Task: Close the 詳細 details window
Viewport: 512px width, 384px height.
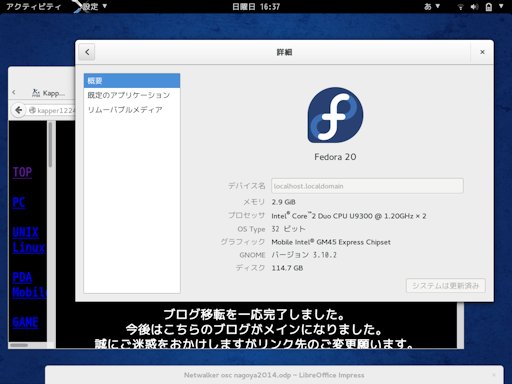Action: (482, 52)
